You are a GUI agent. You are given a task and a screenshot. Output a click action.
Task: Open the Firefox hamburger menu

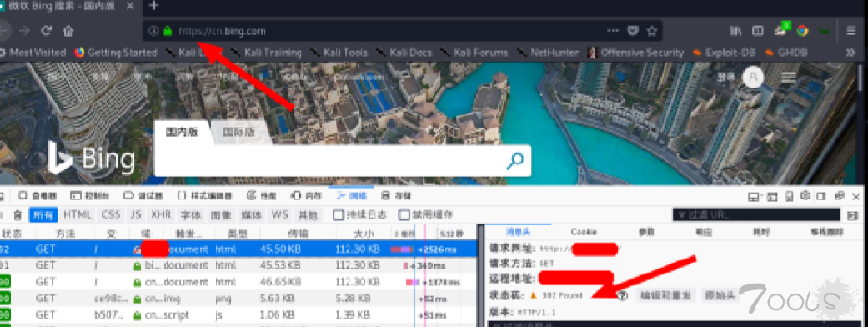click(850, 31)
